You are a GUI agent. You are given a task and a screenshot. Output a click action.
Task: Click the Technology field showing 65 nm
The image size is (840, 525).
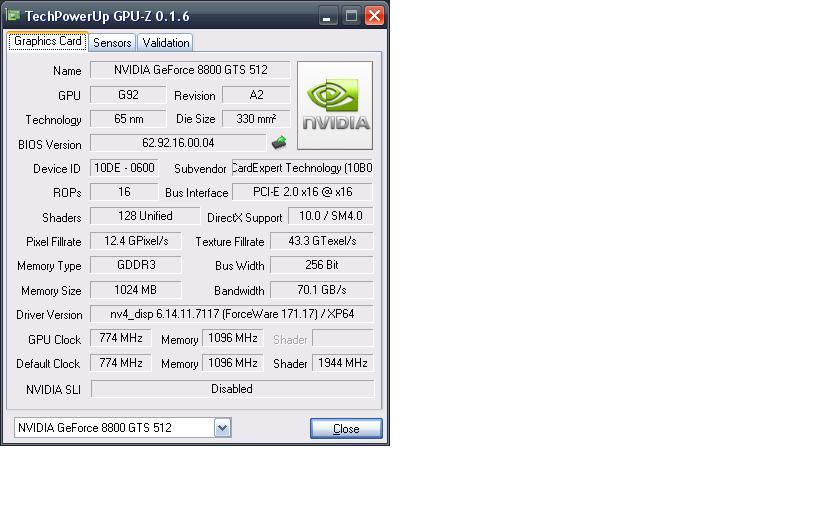click(x=128, y=119)
